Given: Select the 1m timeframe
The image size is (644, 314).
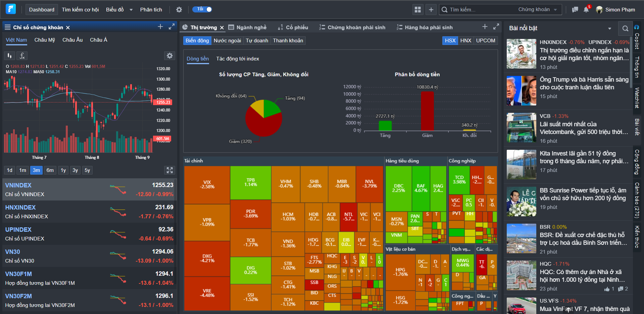Looking at the screenshot, I should click(22, 170).
